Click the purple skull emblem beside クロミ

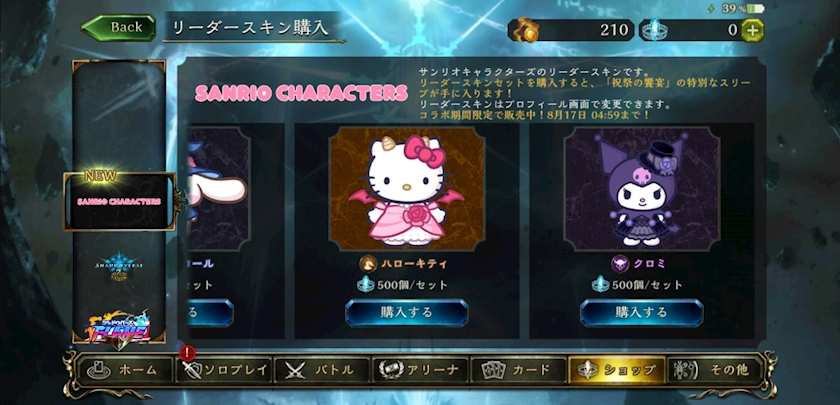620,264
